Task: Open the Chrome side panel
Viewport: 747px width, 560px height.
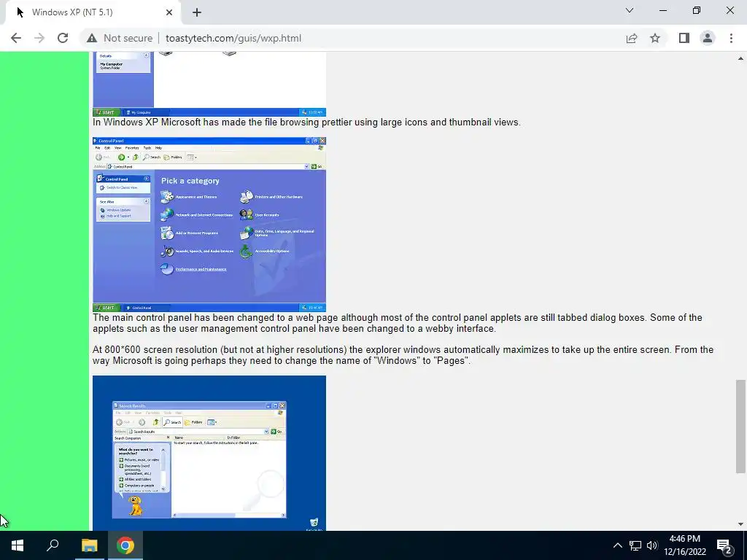Action: [684, 38]
